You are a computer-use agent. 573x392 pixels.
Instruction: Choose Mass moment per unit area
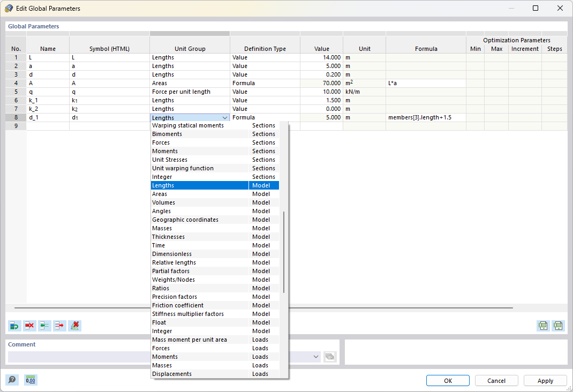click(215, 340)
